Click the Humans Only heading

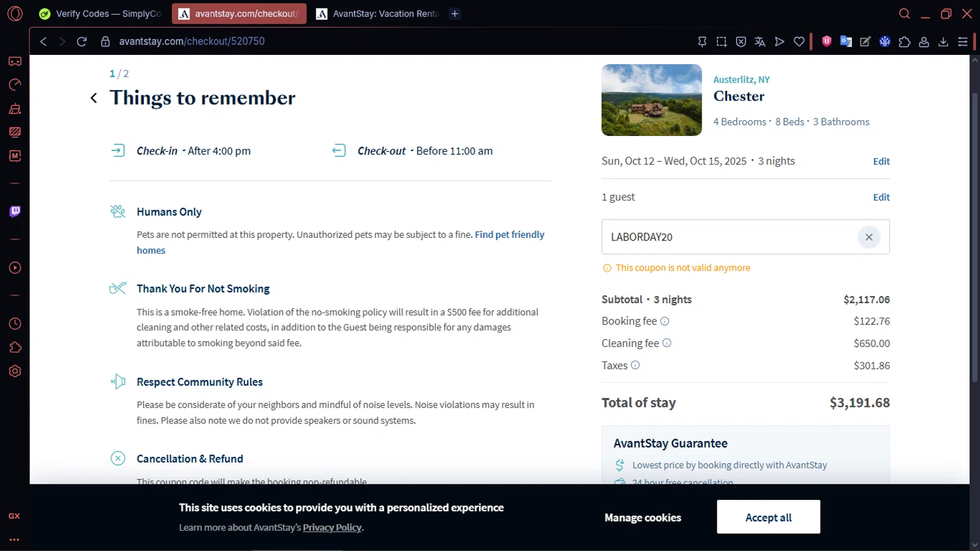[169, 212]
